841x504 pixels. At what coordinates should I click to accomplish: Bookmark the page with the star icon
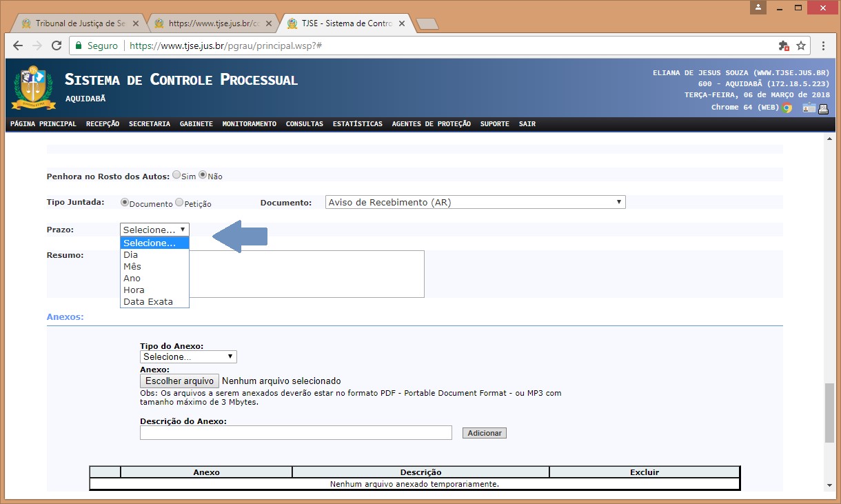click(x=801, y=46)
